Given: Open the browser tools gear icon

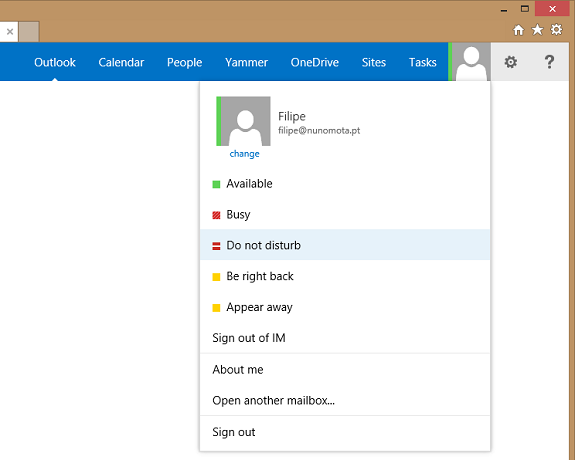Looking at the screenshot, I should pyautogui.click(x=556, y=30).
